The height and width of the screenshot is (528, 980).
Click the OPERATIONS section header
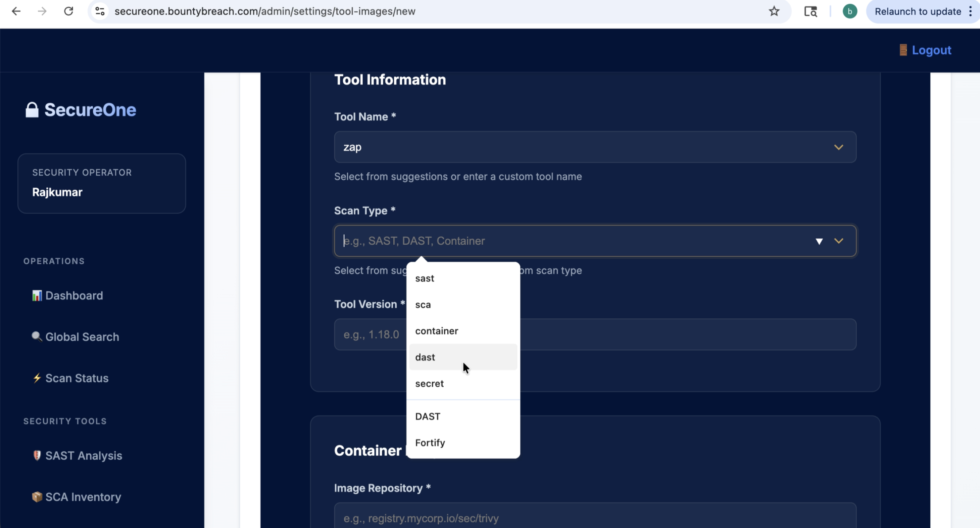(x=54, y=261)
